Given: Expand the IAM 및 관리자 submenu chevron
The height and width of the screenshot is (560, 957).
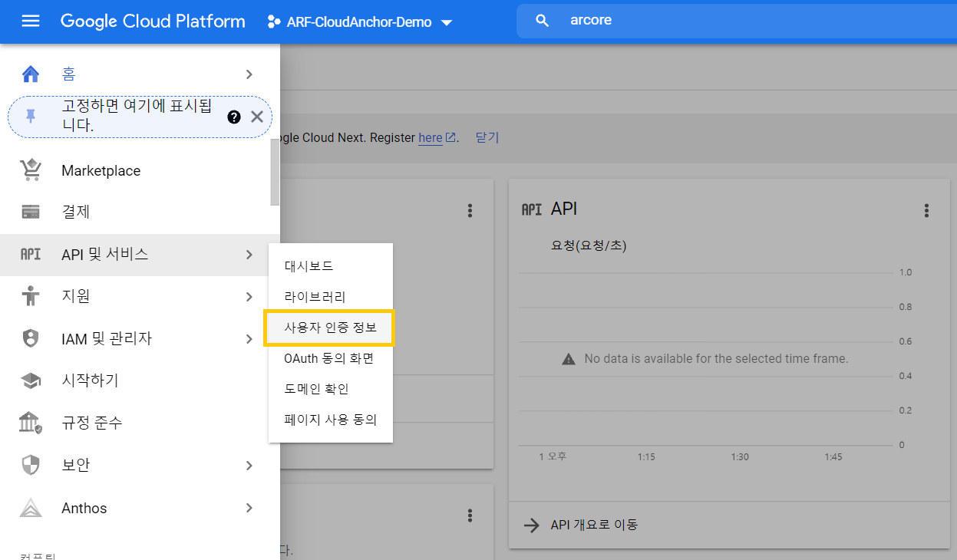Looking at the screenshot, I should click(249, 338).
